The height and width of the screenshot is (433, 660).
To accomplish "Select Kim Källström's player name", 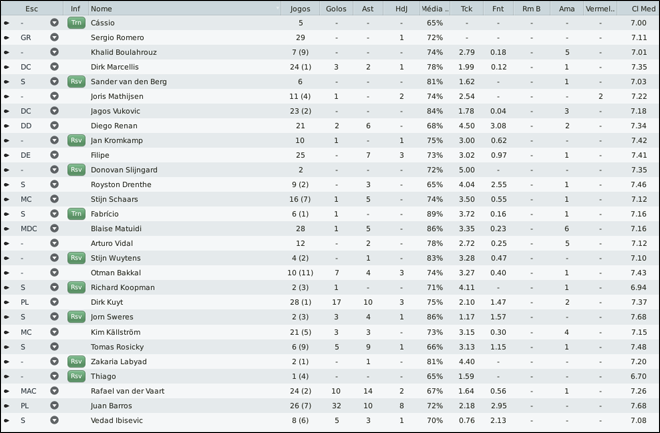I will pyautogui.click(x=113, y=332).
